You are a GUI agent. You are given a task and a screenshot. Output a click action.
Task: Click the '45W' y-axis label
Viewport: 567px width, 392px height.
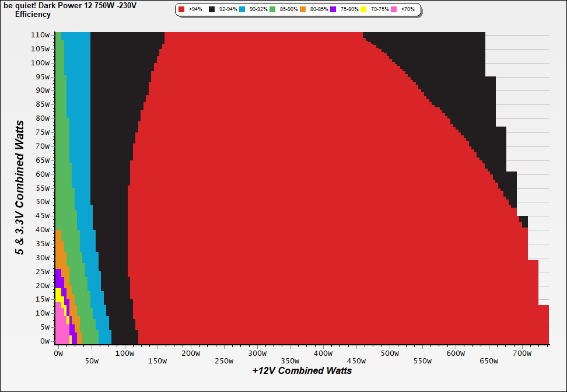pyautogui.click(x=43, y=216)
